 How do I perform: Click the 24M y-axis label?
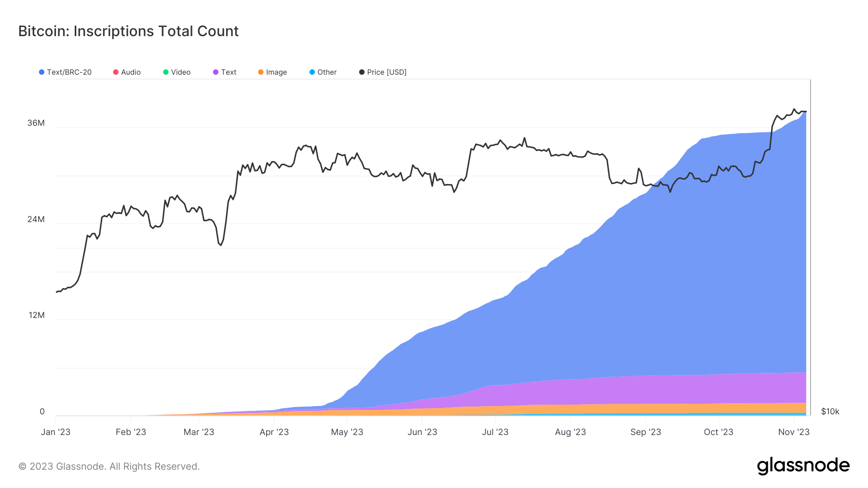[36, 219]
